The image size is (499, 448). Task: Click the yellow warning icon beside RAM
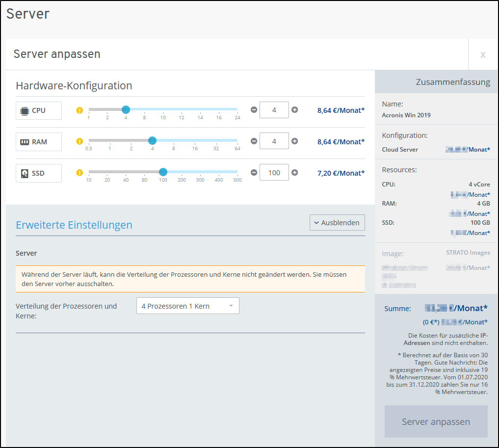79,141
